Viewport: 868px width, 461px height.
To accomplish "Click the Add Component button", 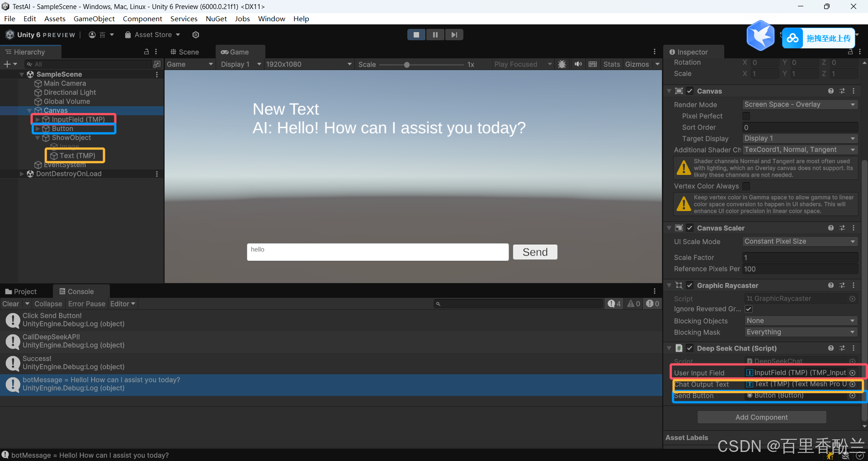I will (761, 417).
